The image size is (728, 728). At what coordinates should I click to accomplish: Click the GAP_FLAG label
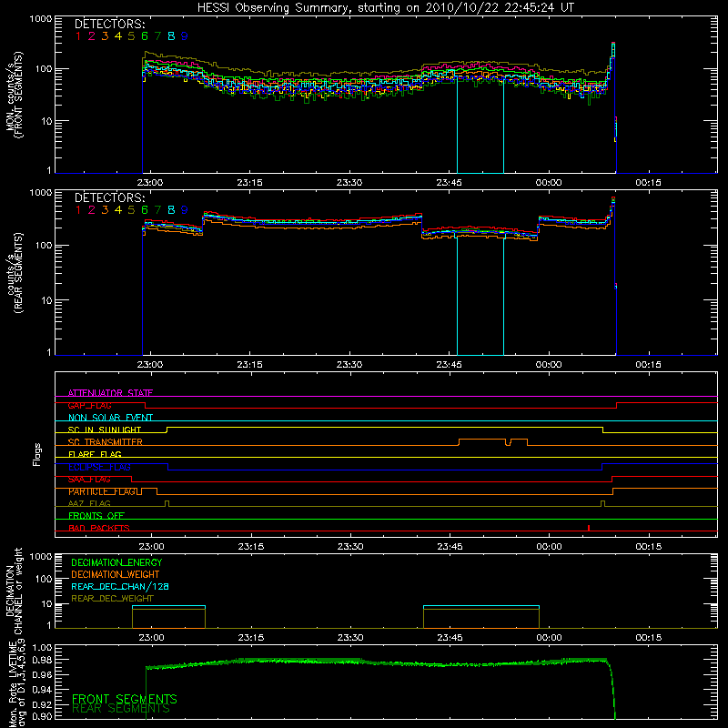click(89, 405)
